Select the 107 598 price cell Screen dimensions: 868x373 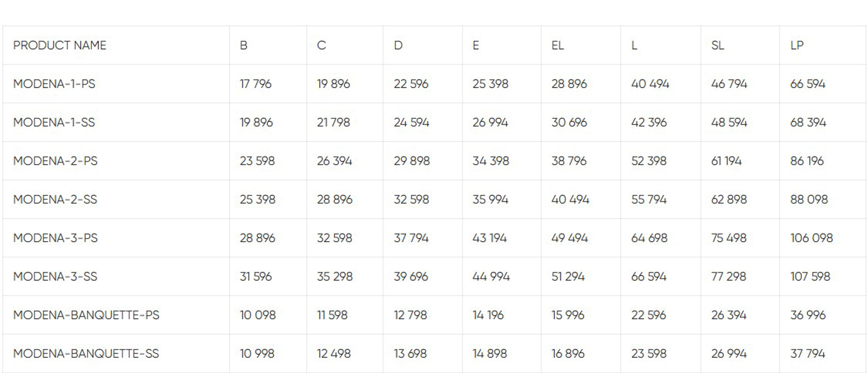810,276
